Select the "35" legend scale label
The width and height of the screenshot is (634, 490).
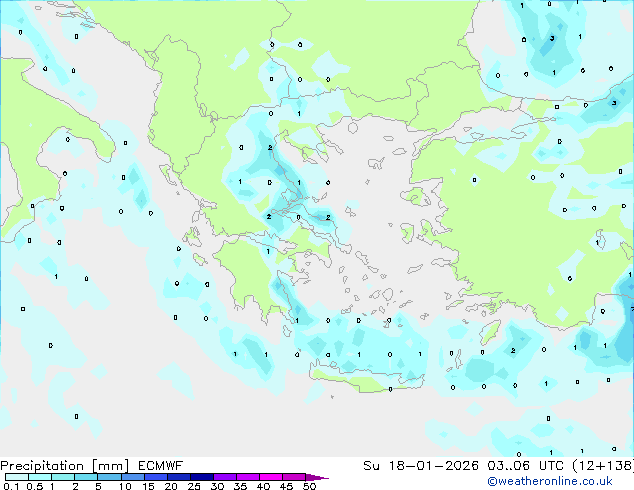coord(240,486)
